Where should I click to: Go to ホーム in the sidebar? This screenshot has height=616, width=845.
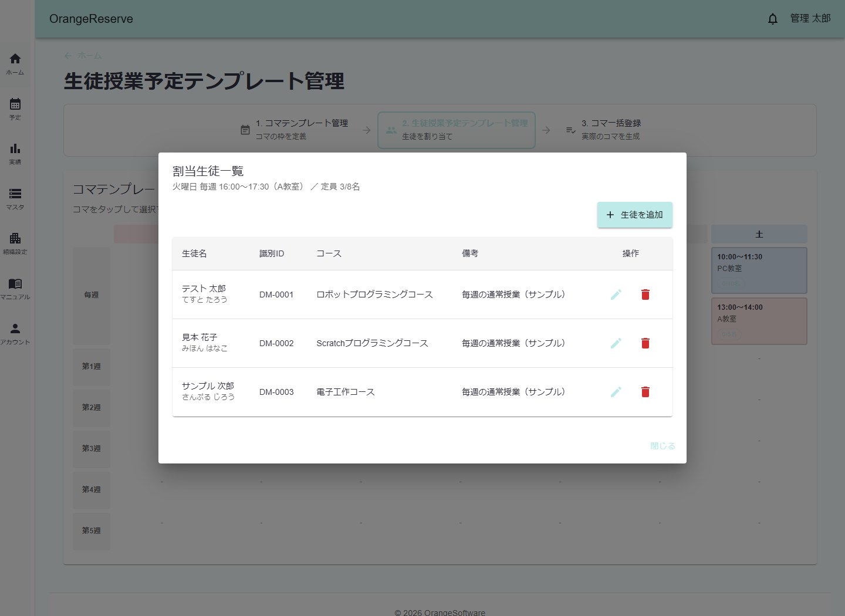tap(15, 64)
